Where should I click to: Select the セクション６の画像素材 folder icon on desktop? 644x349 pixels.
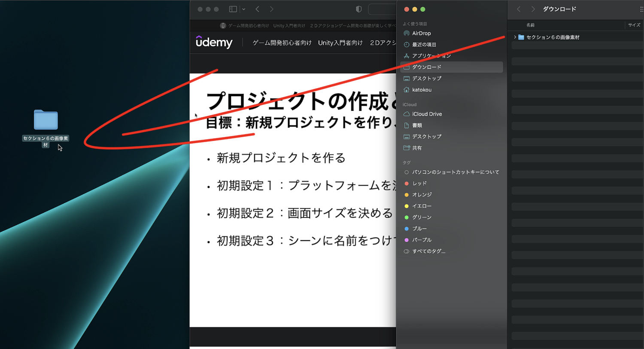click(x=46, y=119)
